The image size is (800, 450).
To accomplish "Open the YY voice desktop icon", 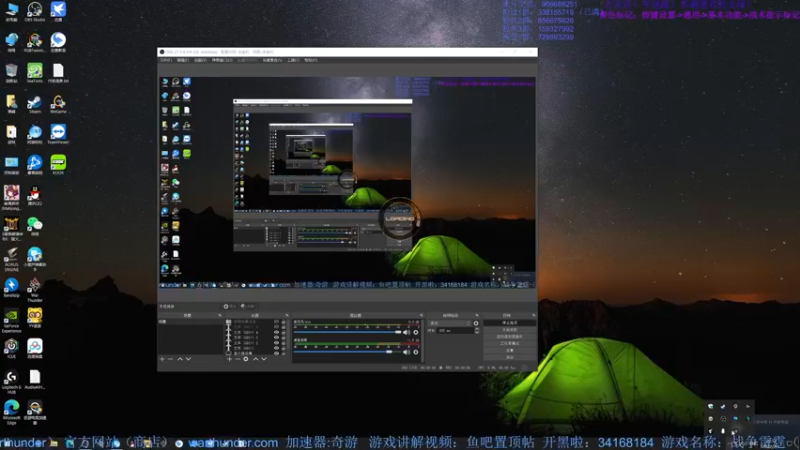I will [x=35, y=318].
